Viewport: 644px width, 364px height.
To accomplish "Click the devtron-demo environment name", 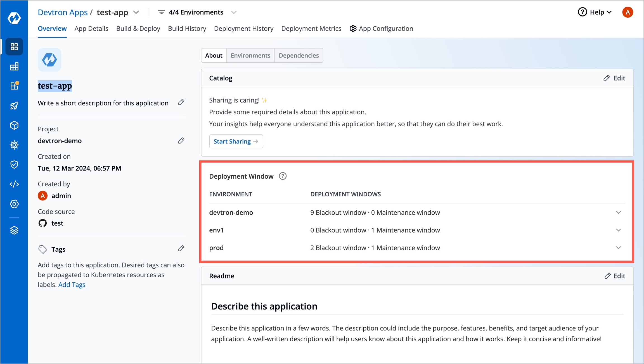I will pos(231,212).
